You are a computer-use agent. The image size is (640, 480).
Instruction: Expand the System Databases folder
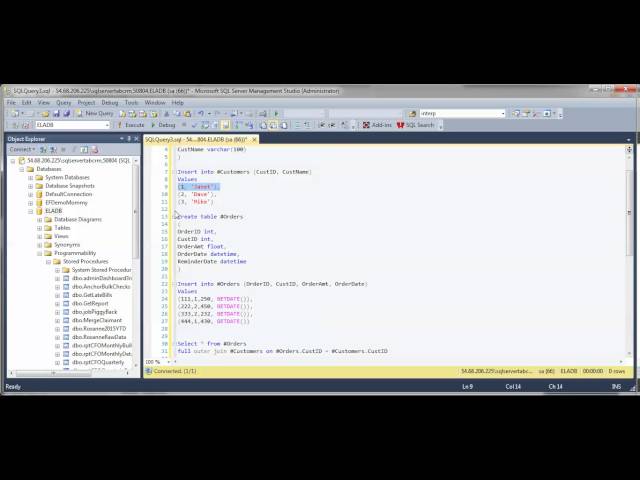[x=31, y=178]
